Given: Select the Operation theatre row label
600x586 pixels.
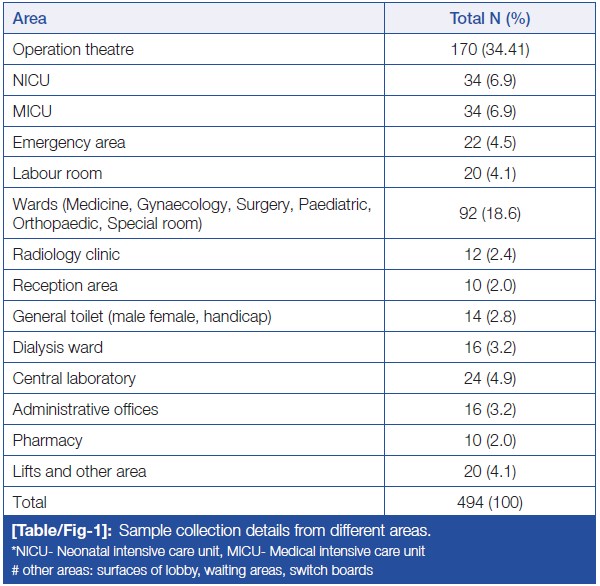Looking at the screenshot, I should pos(73,49).
